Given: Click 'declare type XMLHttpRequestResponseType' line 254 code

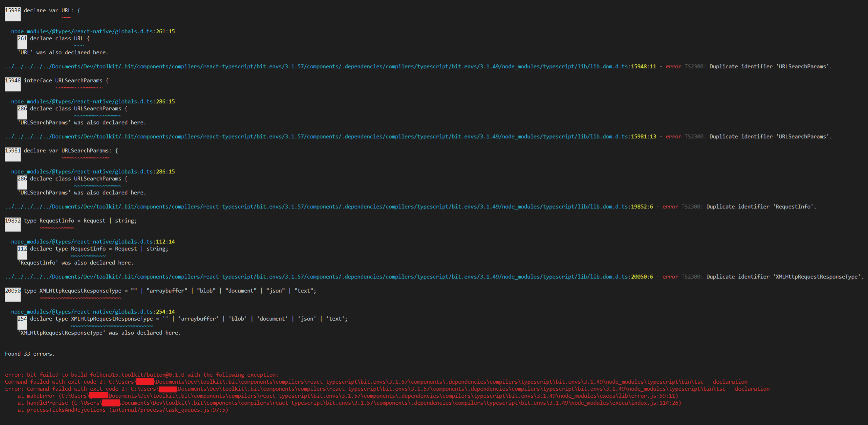Looking at the screenshot, I should pyautogui.click(x=189, y=319).
